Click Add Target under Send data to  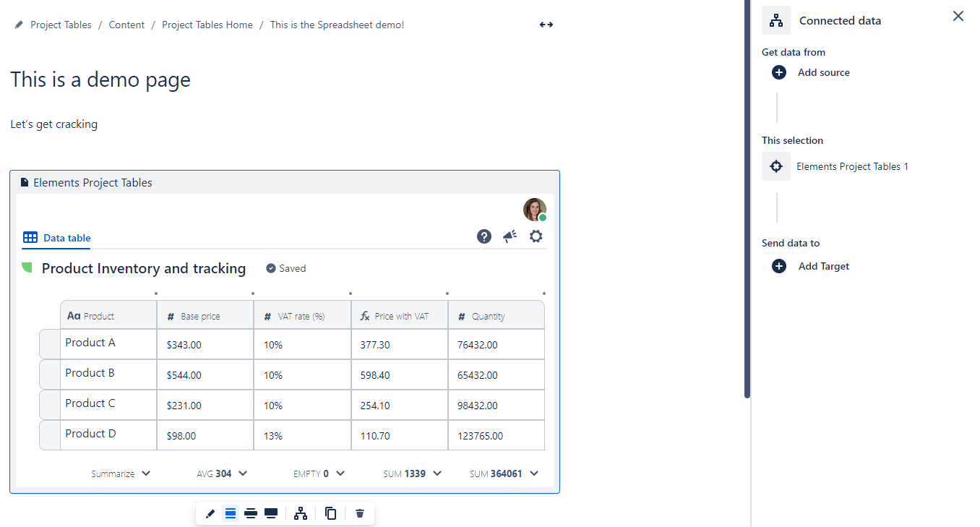tap(809, 266)
